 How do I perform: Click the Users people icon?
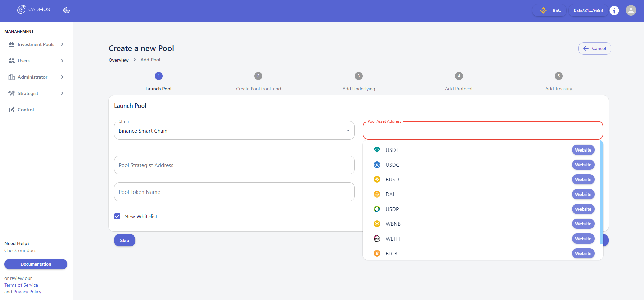coord(12,61)
